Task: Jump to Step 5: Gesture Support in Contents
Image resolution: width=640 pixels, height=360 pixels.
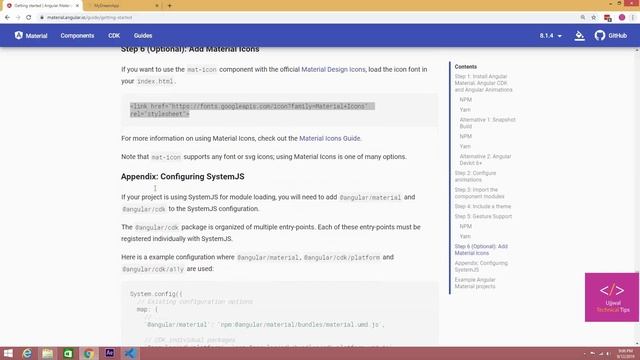Action: pos(483,216)
